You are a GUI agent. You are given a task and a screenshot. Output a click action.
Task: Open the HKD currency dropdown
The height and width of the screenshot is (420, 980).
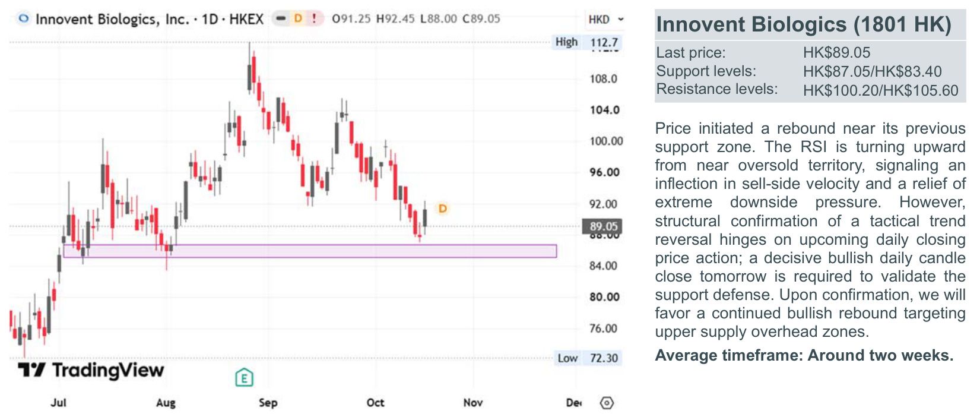coord(606,20)
